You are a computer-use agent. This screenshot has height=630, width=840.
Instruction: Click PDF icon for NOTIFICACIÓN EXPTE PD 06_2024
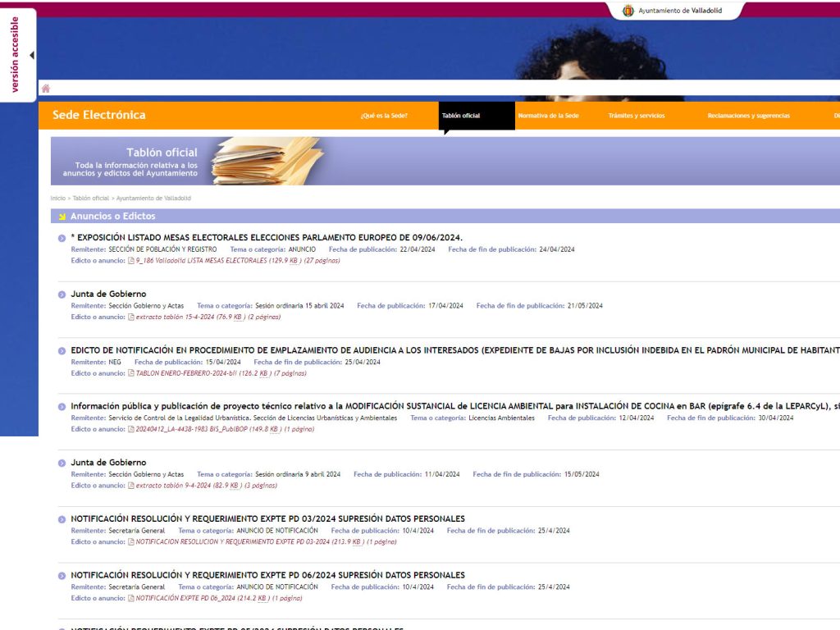coord(131,598)
